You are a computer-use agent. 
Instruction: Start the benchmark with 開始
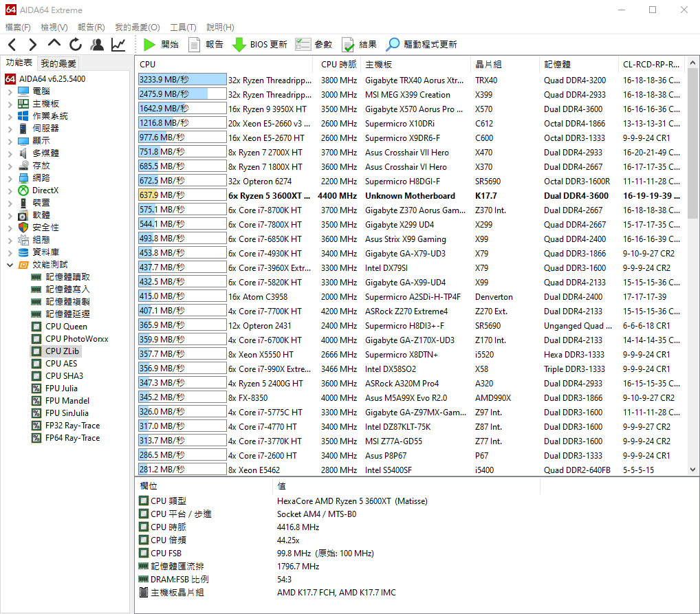pyautogui.click(x=161, y=44)
